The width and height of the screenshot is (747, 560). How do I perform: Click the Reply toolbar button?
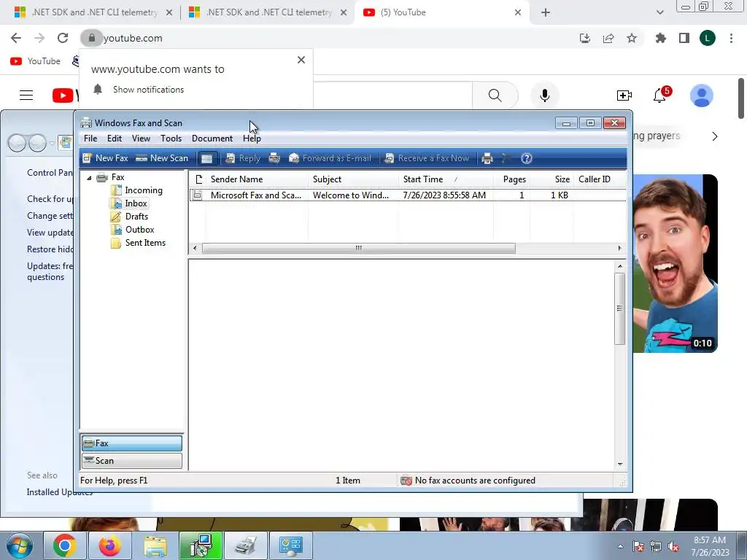click(x=243, y=158)
